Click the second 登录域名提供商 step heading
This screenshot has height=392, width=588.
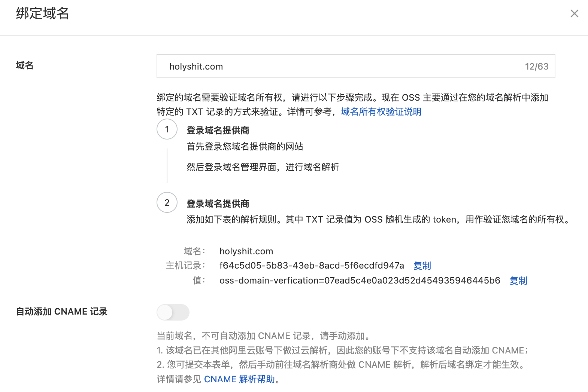tap(218, 204)
